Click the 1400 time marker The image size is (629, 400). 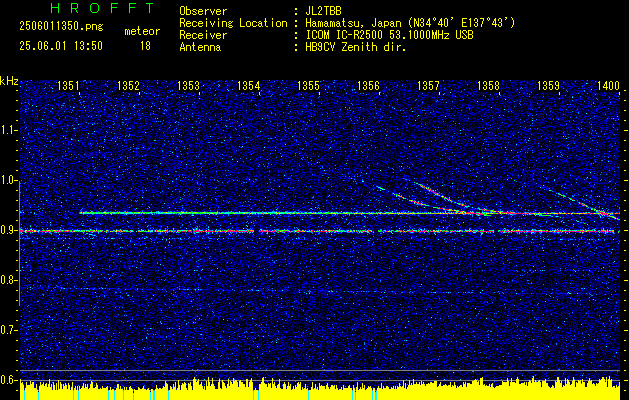click(x=609, y=85)
